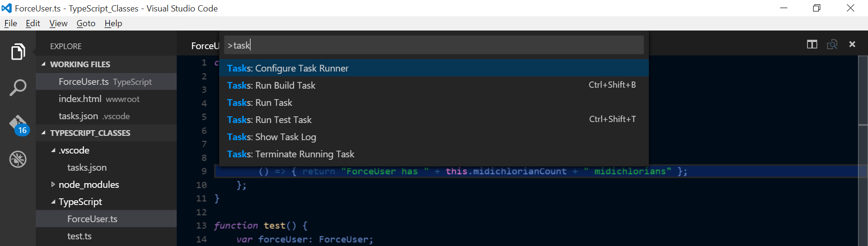
Task: Select Tasks: Terminate Running Task command
Action: [x=434, y=154]
